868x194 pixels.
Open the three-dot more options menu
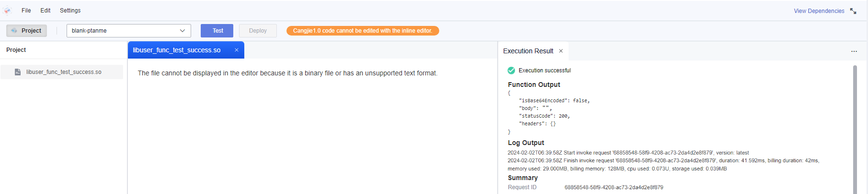point(854,51)
